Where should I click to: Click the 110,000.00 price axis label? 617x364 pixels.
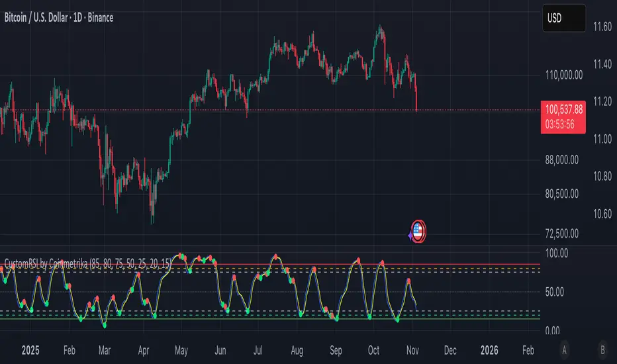564,75
